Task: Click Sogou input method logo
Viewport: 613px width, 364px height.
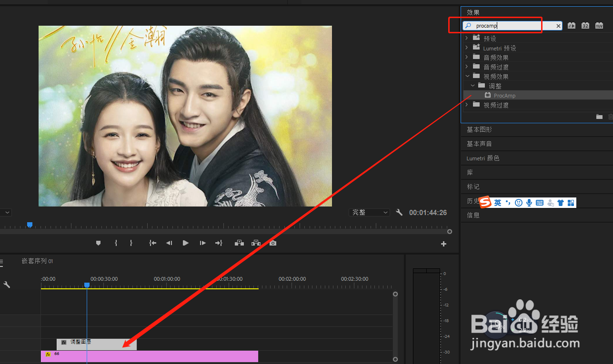Action: click(x=485, y=202)
